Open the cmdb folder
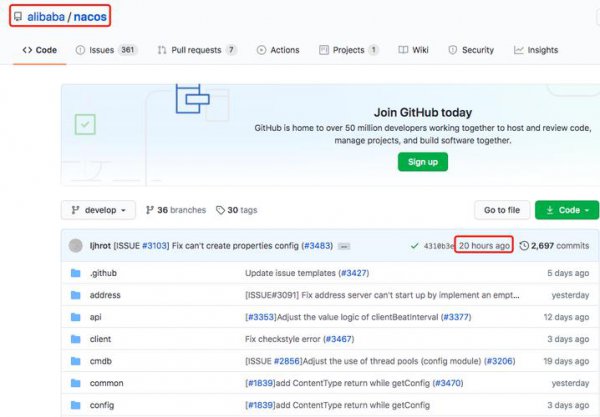Image resolution: width=600 pixels, height=417 pixels. point(101,361)
